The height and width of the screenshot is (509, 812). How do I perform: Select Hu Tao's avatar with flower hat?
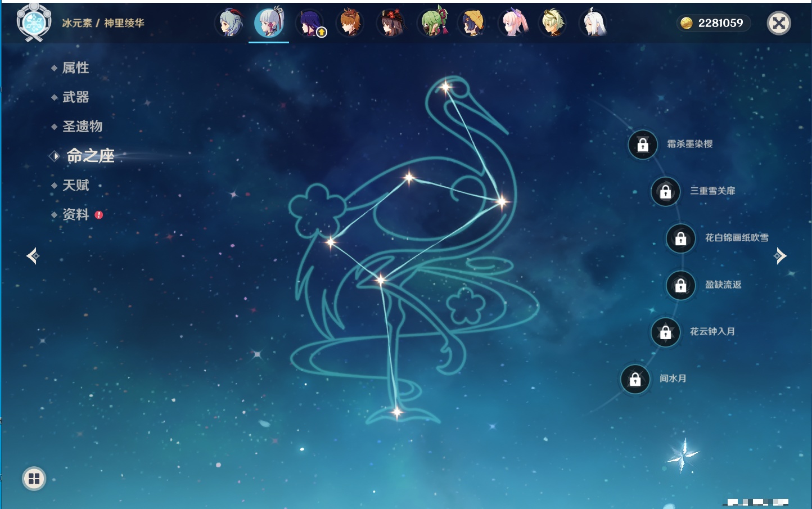coord(390,23)
